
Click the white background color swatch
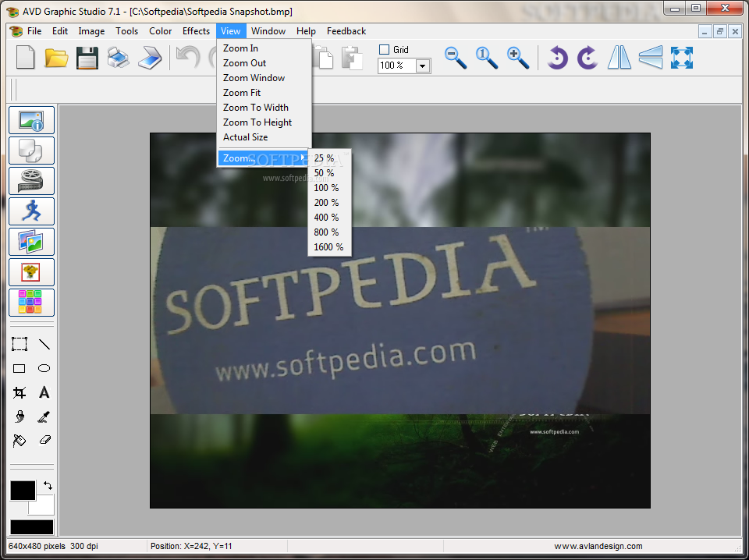click(x=45, y=506)
